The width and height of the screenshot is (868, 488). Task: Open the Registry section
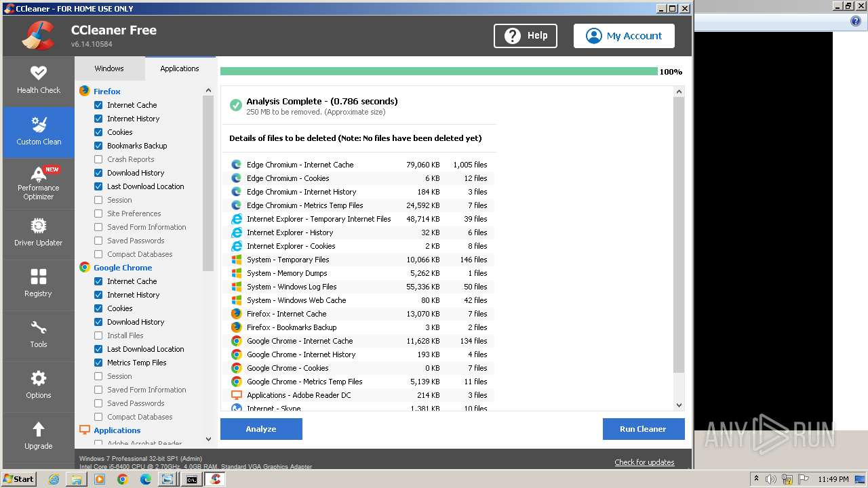(39, 283)
